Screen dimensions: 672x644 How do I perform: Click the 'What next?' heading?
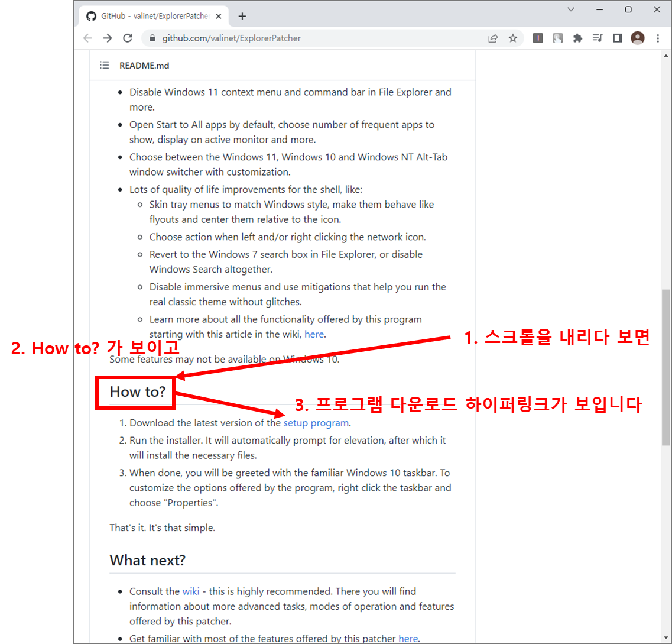(147, 560)
